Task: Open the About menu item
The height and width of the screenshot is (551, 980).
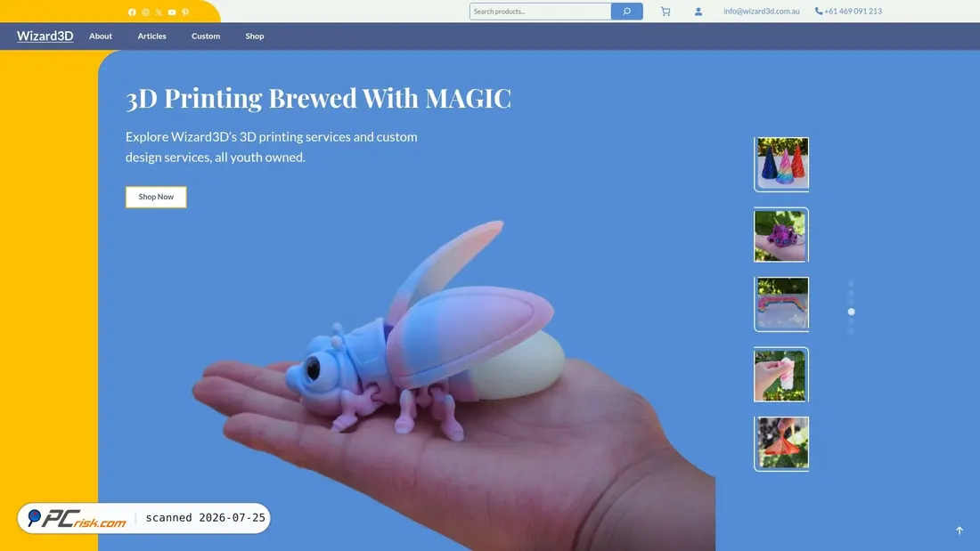Action: 101,36
